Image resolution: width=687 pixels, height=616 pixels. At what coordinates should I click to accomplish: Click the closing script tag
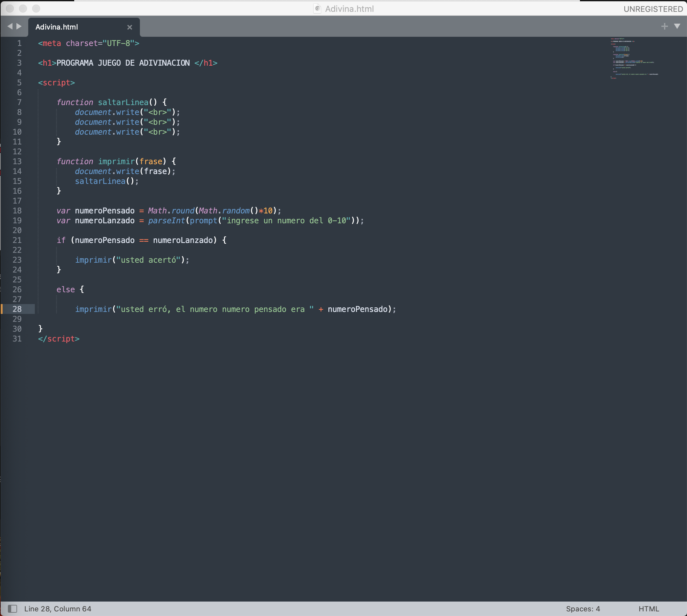[59, 339]
